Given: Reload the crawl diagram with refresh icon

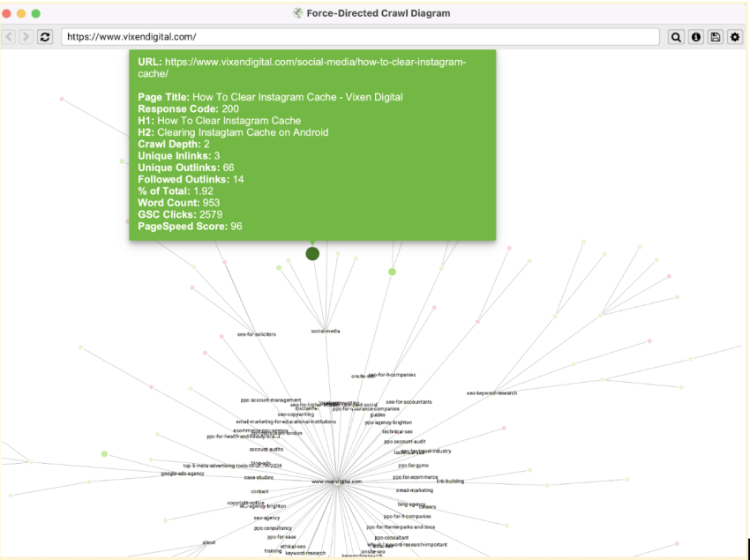Looking at the screenshot, I should point(45,37).
